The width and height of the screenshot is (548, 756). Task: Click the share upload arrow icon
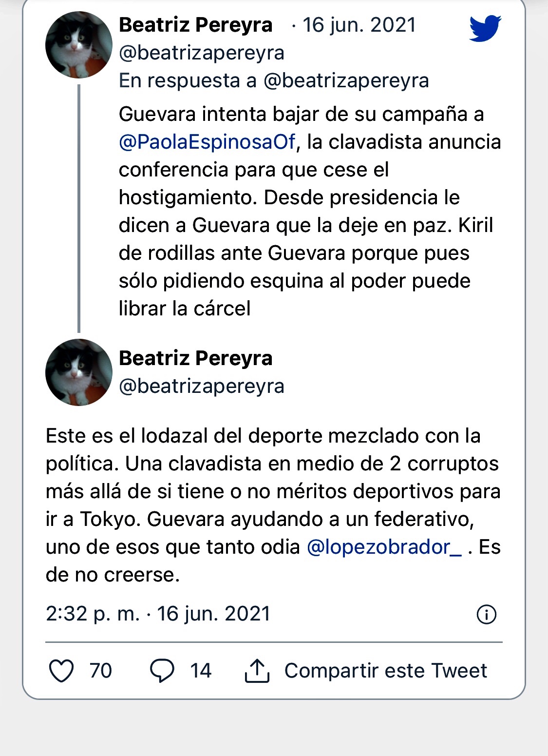[257, 671]
